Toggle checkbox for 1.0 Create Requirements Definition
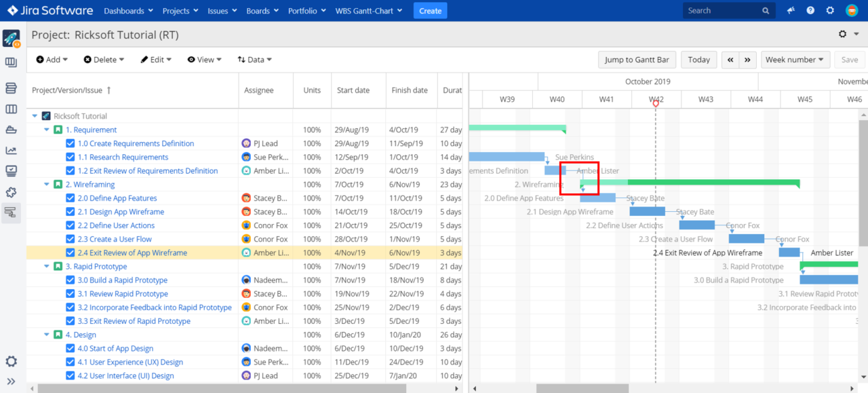868x393 pixels. [x=71, y=144]
